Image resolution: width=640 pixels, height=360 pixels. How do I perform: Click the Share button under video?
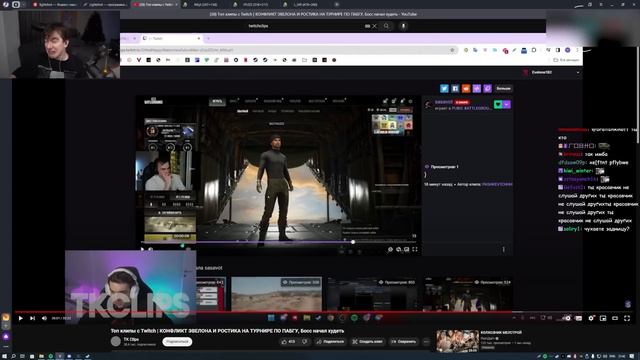(331, 342)
